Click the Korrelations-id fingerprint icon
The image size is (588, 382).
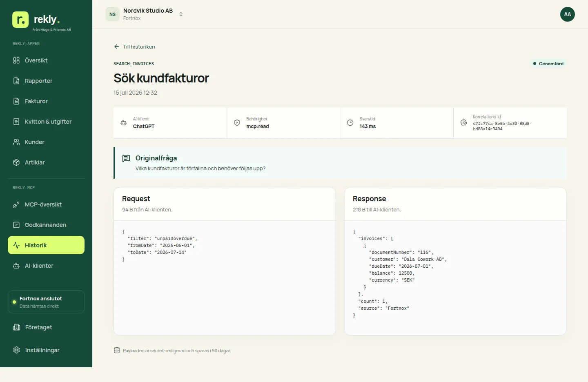click(x=463, y=123)
